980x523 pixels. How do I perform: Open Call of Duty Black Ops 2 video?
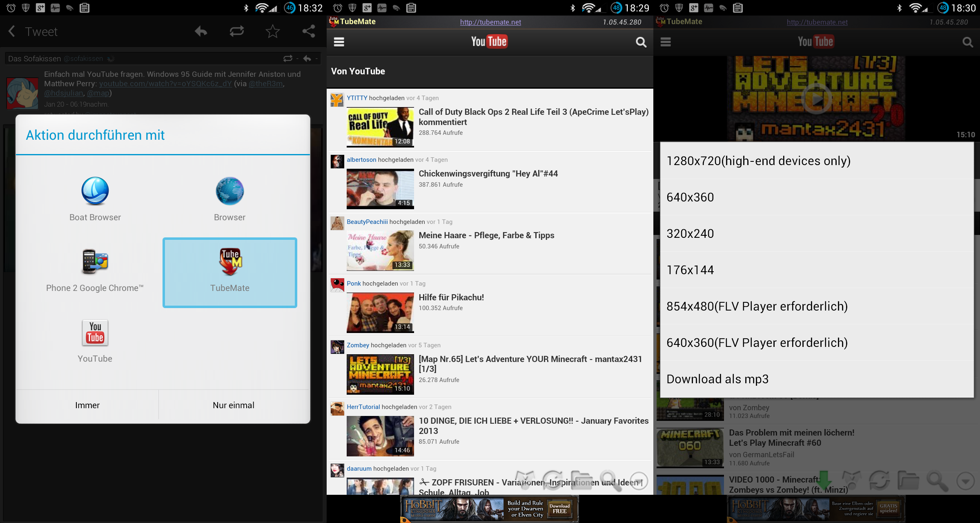tap(533, 117)
